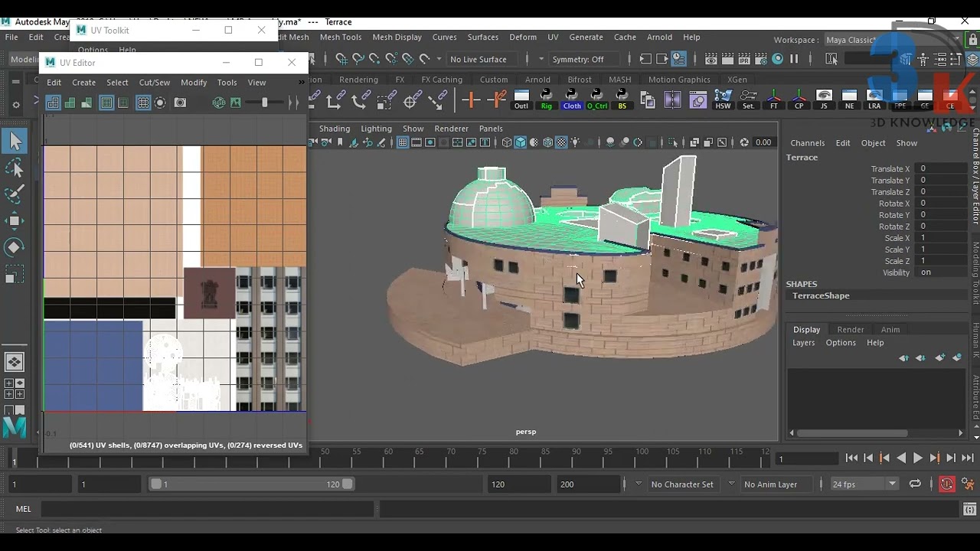Open the Symmetry: Off dropdown
The height and width of the screenshot is (551, 980).
(586, 59)
